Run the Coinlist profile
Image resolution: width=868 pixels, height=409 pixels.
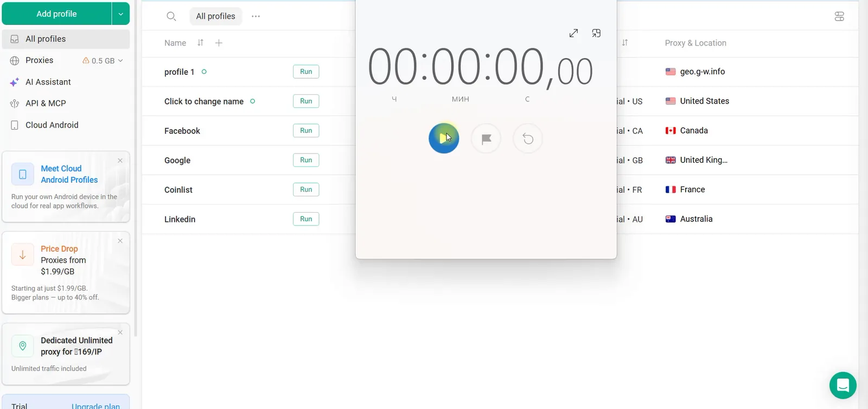(x=306, y=189)
